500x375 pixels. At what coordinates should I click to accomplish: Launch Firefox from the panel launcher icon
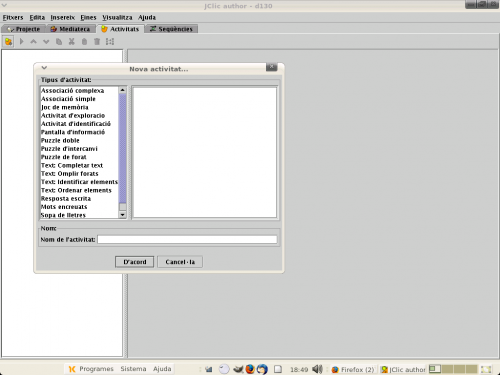point(250,369)
